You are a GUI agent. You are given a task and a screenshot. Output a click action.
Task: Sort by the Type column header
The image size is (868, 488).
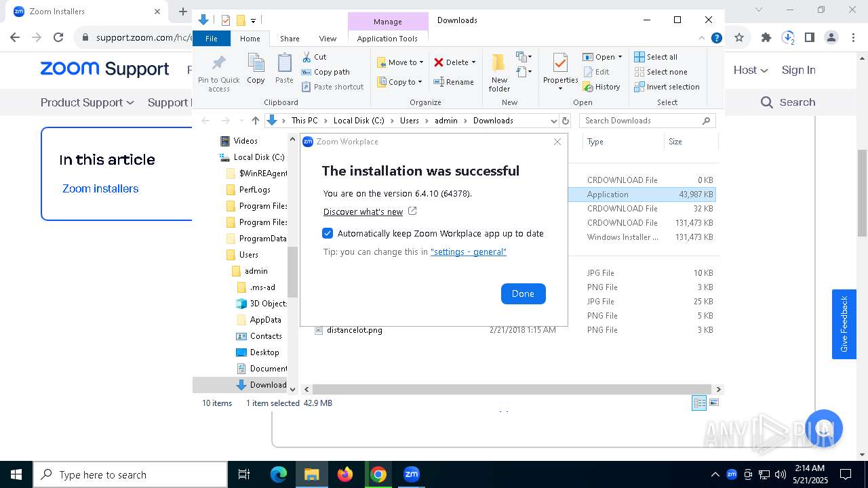coord(623,142)
